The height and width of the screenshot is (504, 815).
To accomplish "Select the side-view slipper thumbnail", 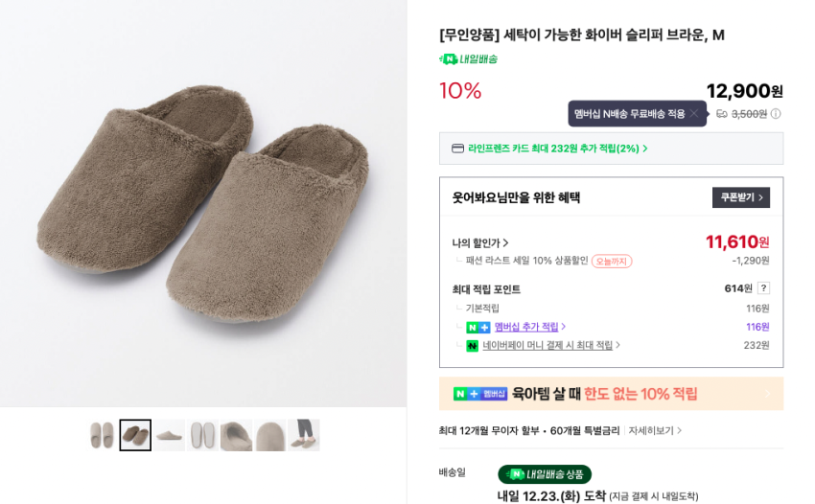I will (170, 435).
